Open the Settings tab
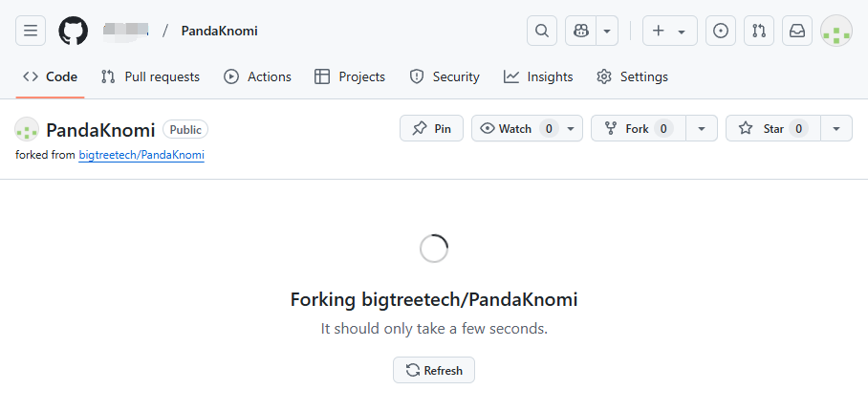 click(632, 76)
